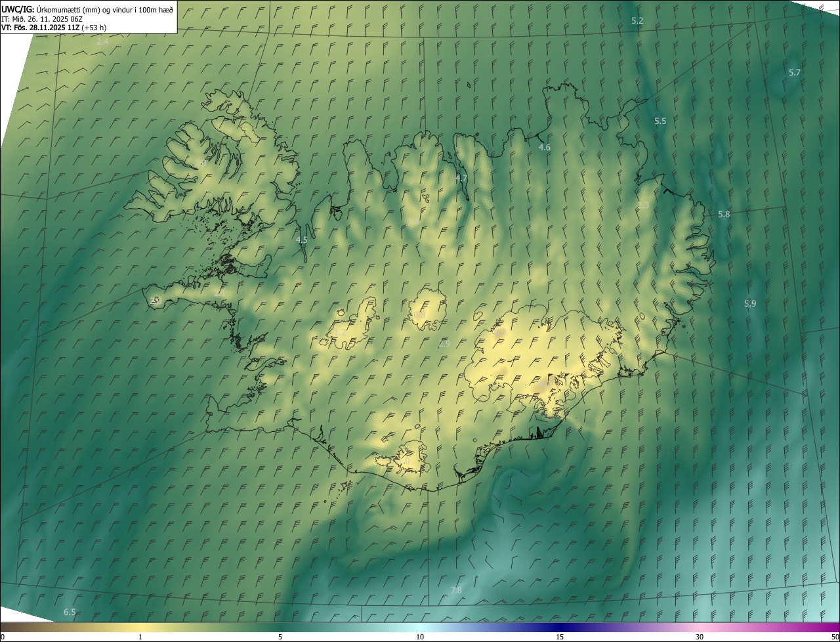Click the color scale tick label 15
The image size is (840, 642).
(560, 637)
